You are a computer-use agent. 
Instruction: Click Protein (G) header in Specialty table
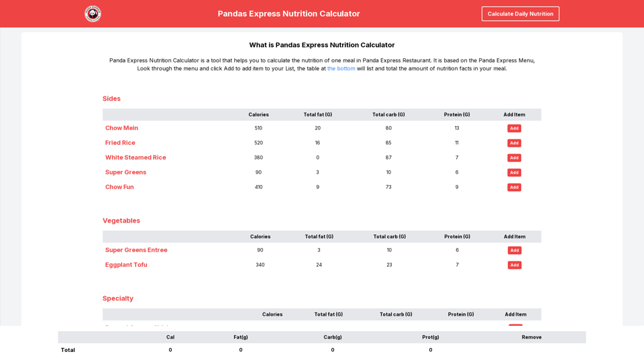[x=461, y=314]
